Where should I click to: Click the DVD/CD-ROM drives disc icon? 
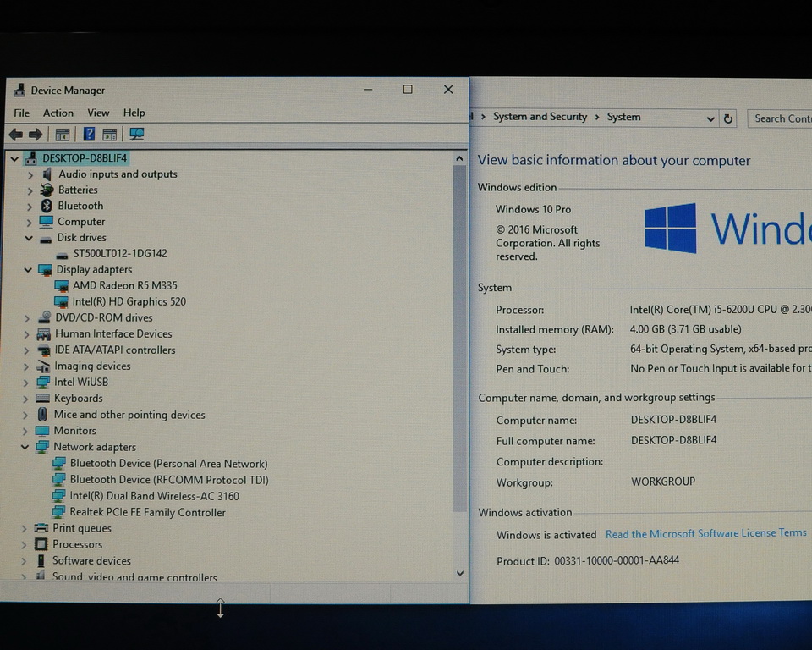point(44,317)
